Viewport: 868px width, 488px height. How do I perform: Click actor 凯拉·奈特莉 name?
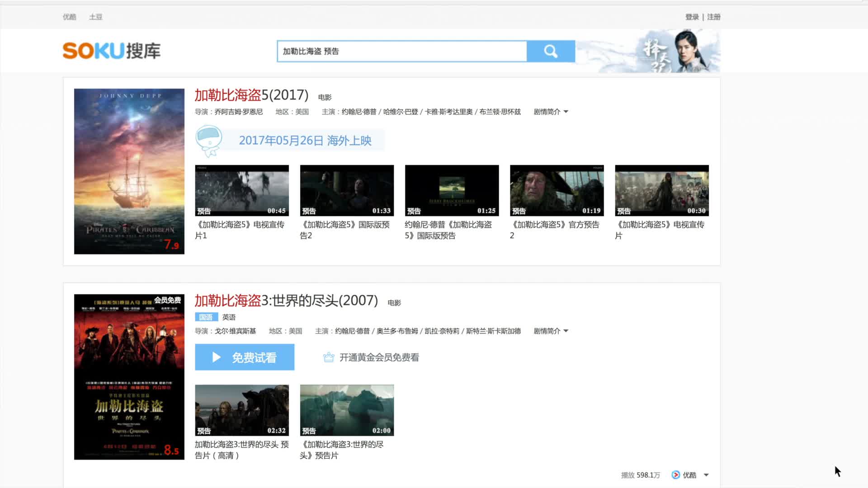coord(442,331)
